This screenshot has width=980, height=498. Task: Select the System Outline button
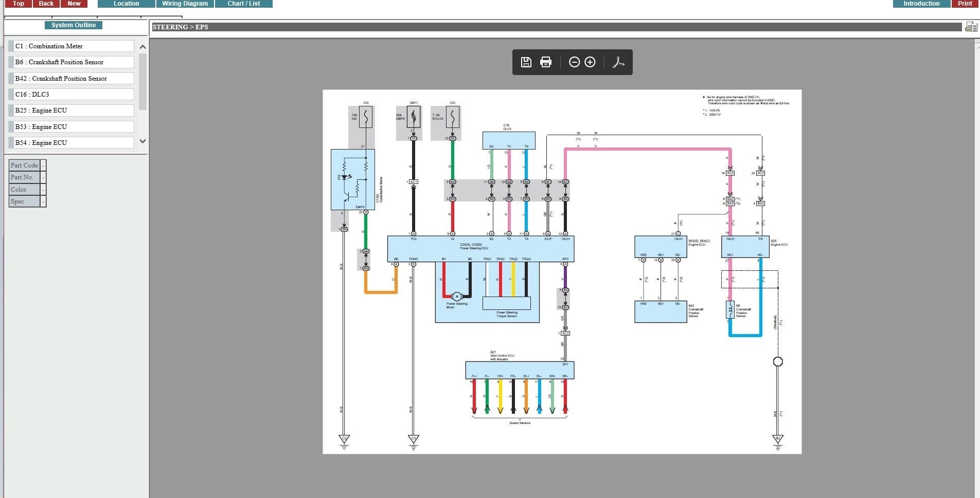[x=74, y=25]
